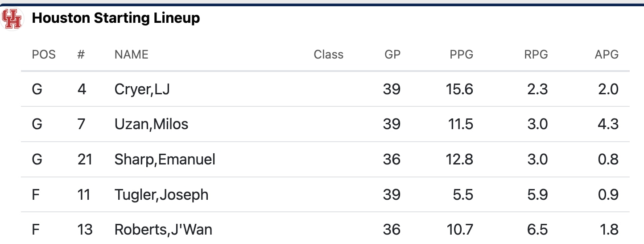Click the Houston Starting Lineup heading
This screenshot has height=244, width=644.
click(x=116, y=18)
